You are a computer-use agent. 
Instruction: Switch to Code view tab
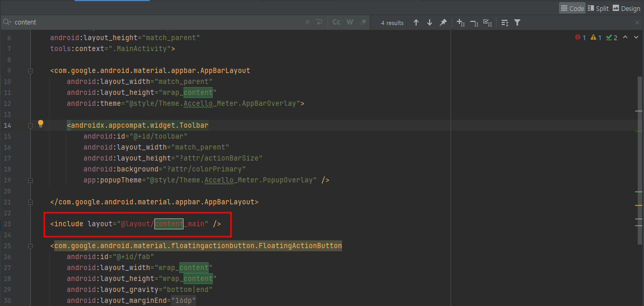[572, 8]
